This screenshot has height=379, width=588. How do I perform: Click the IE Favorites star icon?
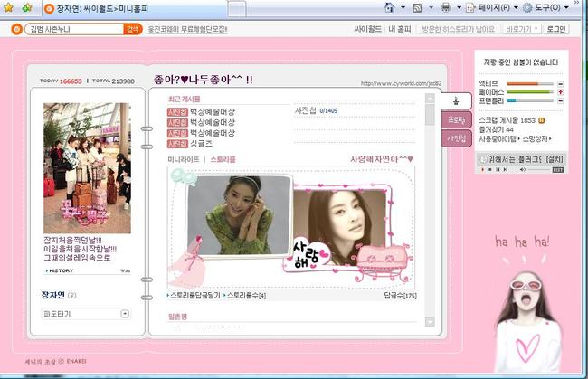coord(10,7)
